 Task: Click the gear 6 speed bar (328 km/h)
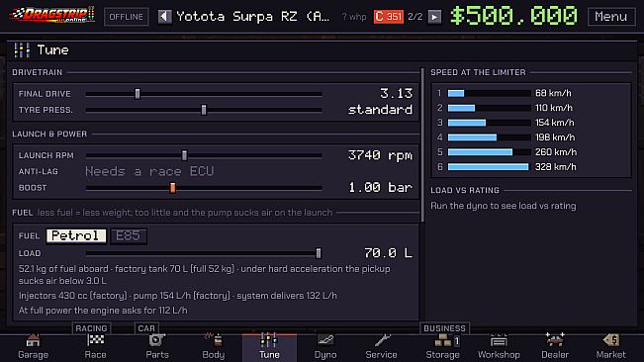point(489,166)
